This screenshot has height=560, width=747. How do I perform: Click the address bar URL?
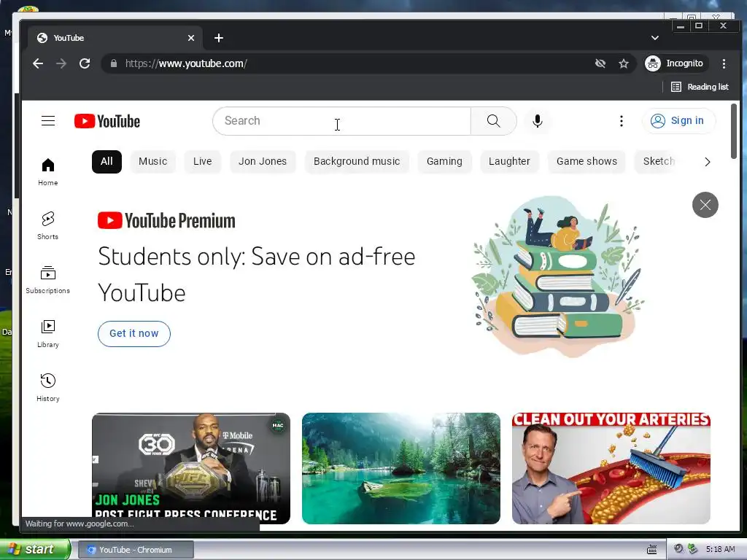[x=186, y=63]
